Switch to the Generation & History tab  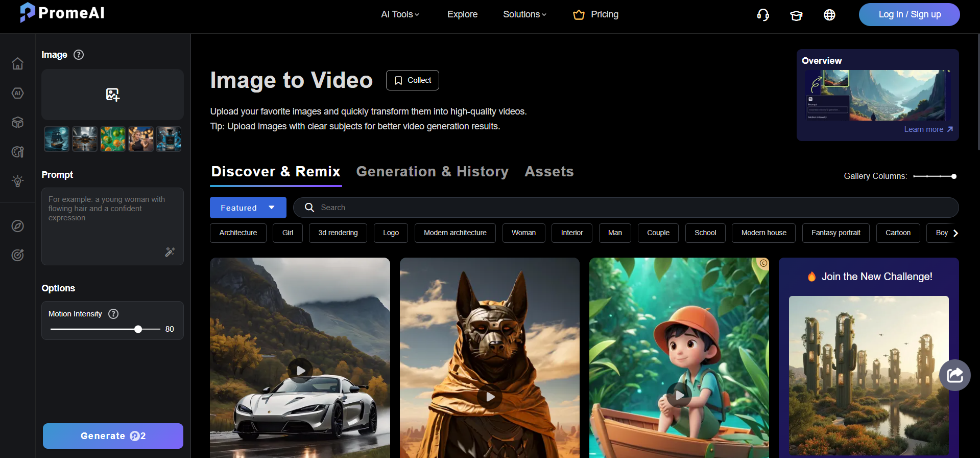tap(432, 172)
